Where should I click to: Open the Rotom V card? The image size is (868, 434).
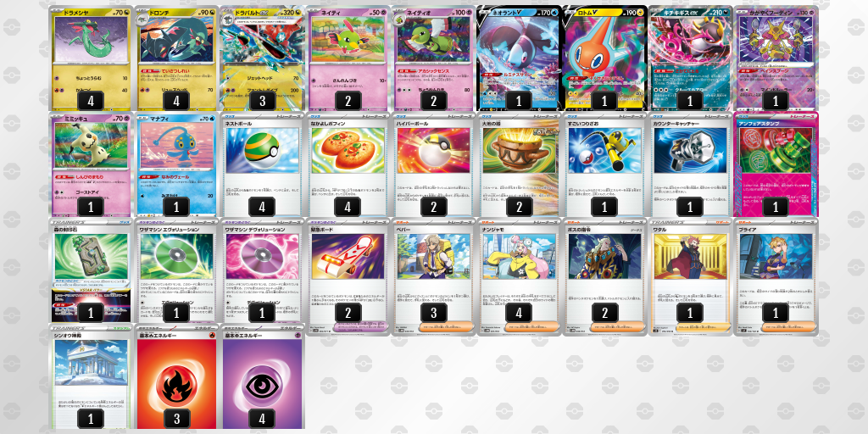[x=604, y=58]
